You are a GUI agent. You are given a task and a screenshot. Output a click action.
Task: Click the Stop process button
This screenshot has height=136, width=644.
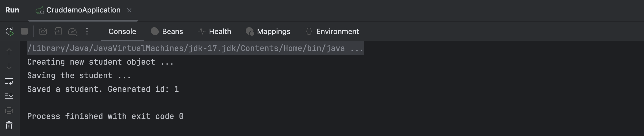24,31
